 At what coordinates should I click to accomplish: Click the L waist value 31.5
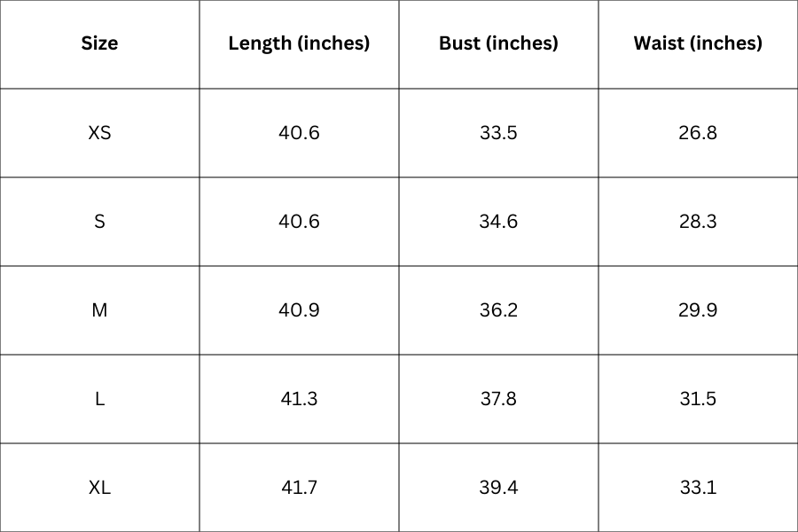pyautogui.click(x=698, y=399)
